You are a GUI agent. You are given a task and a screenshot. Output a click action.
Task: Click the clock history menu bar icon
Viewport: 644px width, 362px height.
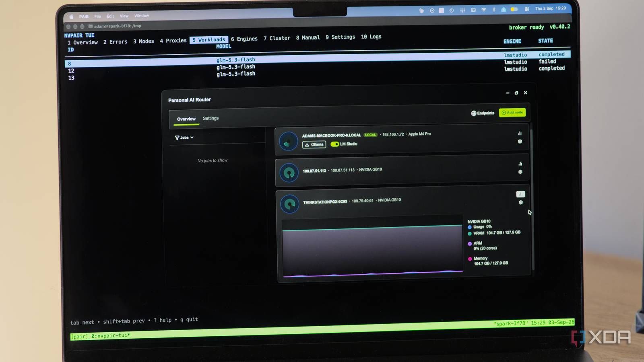click(452, 10)
